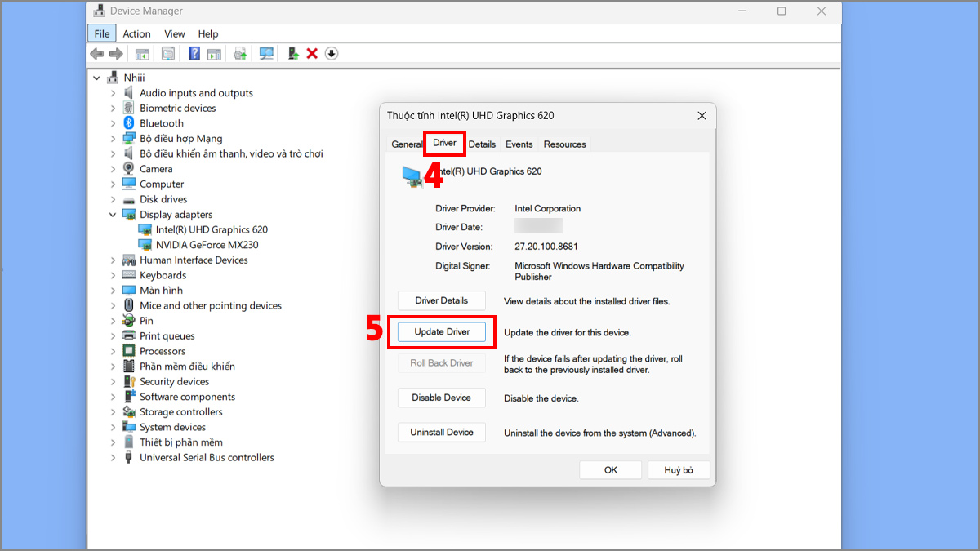Click the blue question mark Help icon
Image resolution: width=980 pixels, height=551 pixels.
194,54
